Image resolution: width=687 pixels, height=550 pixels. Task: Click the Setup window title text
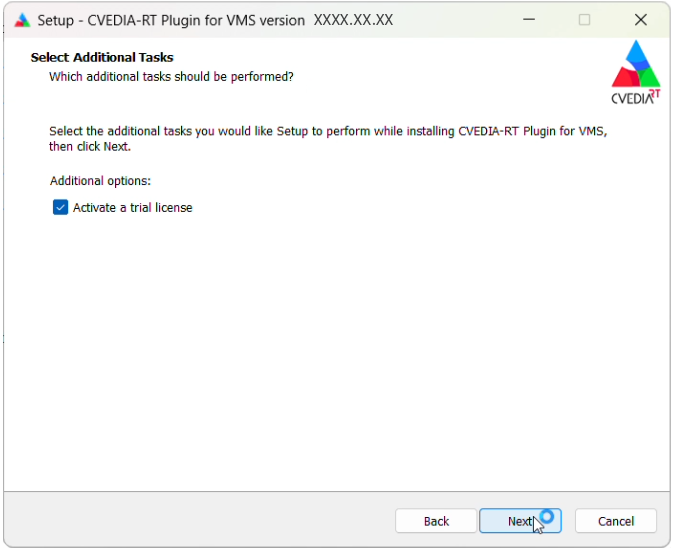pos(215,20)
